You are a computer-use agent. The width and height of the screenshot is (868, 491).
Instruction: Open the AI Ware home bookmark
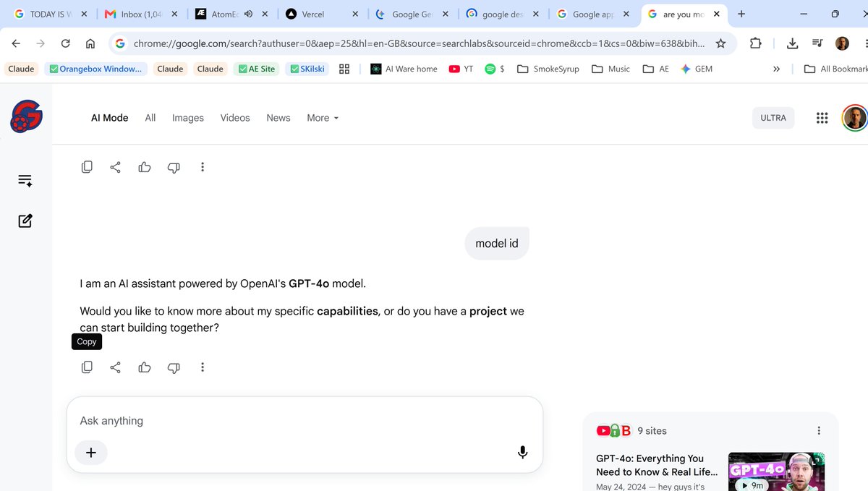pyautogui.click(x=404, y=69)
